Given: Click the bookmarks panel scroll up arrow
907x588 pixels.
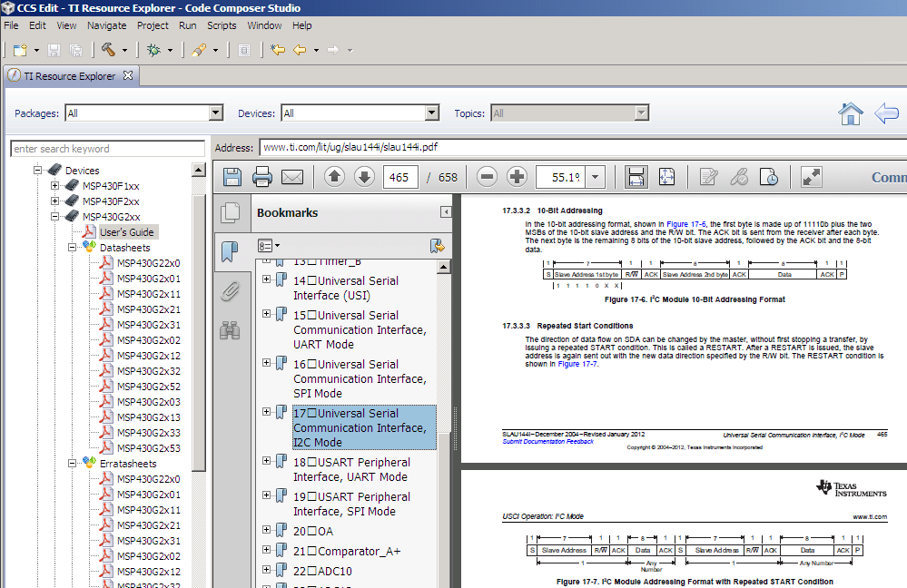Looking at the screenshot, I should pyautogui.click(x=444, y=267).
